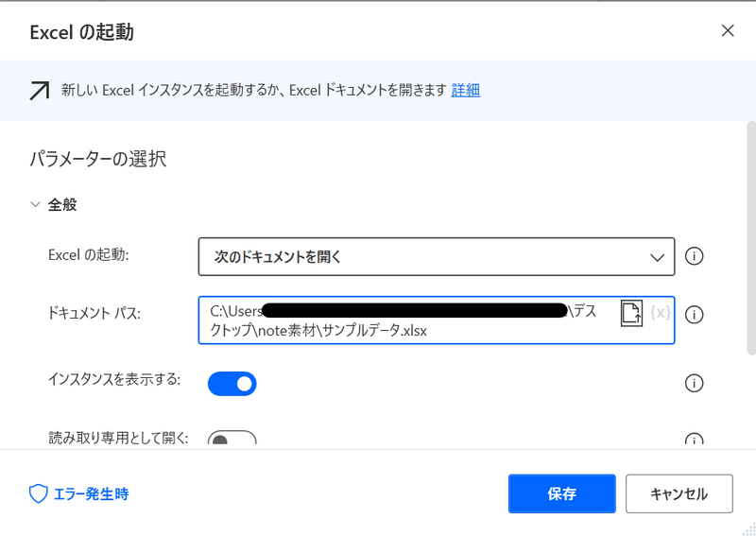This screenshot has height=536, width=756.
Task: Click info icon for 読み取り専用として開く
Action: 694,440
